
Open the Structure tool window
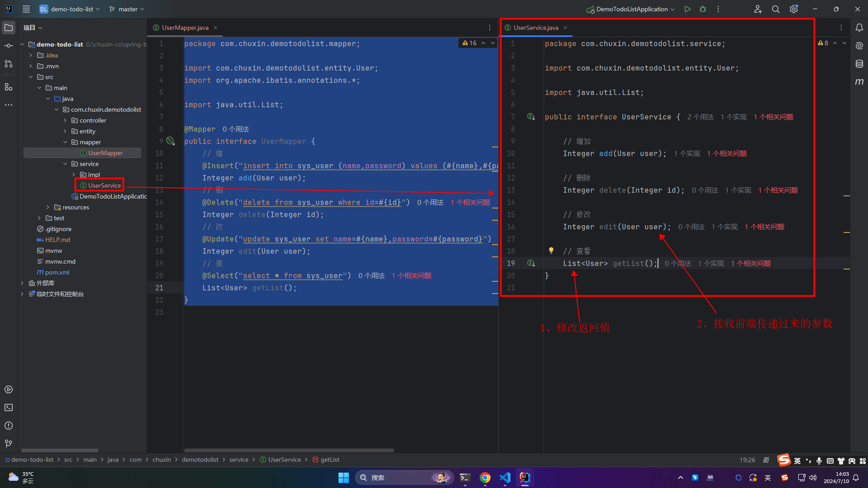coord(9,87)
